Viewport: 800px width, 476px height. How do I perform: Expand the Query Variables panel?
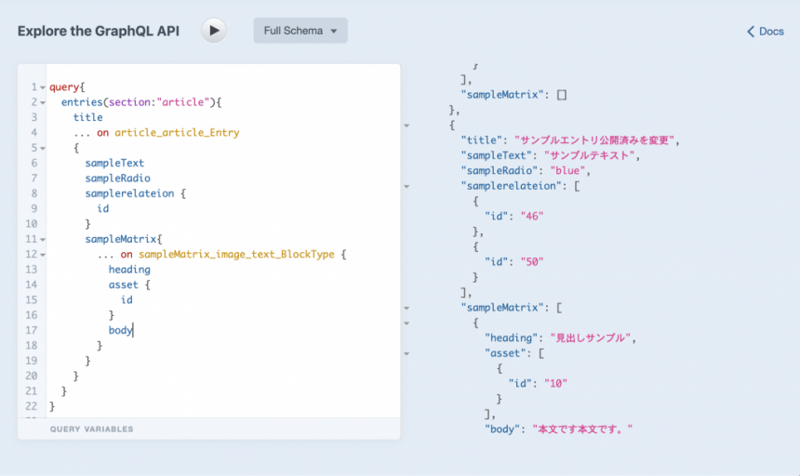coord(92,429)
